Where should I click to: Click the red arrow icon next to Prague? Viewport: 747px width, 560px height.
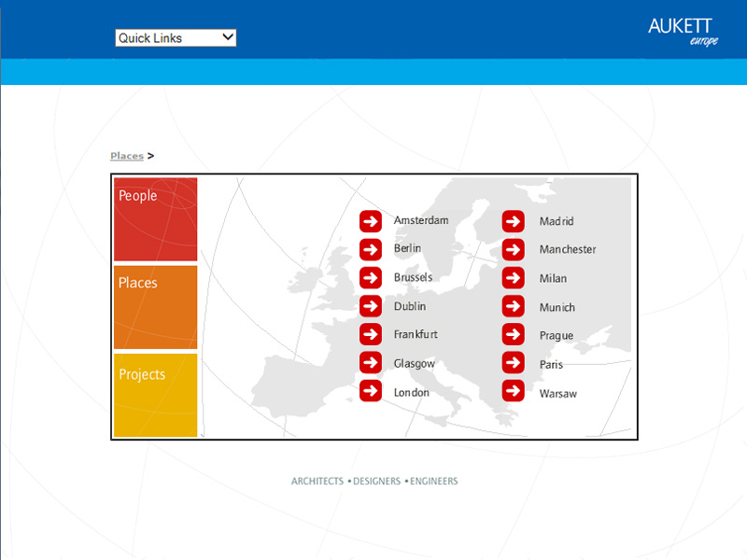click(x=513, y=334)
